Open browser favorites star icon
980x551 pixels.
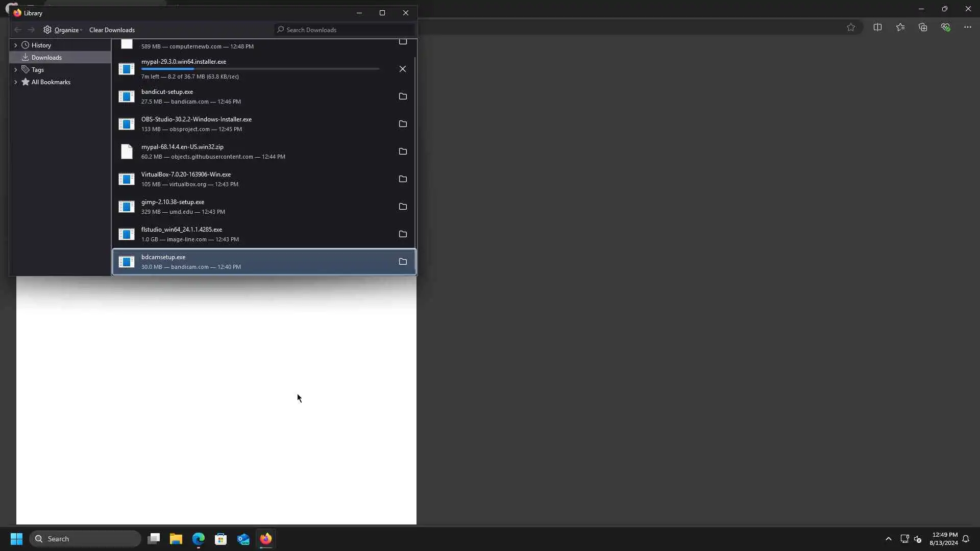[x=850, y=28]
